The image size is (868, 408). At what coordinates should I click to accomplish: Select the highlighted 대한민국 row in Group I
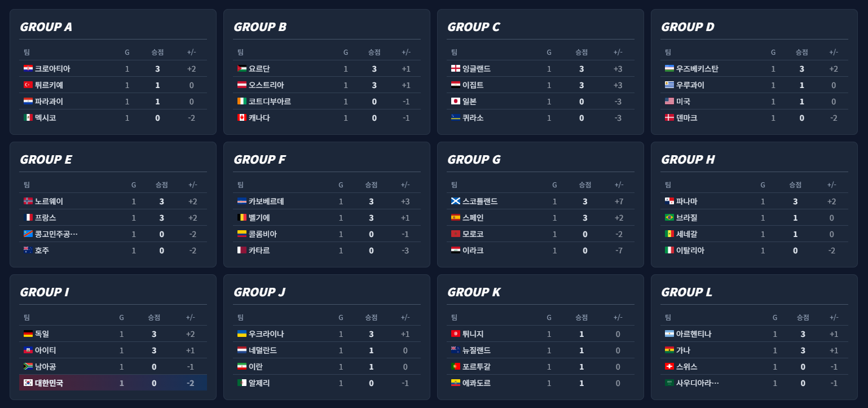[x=113, y=383]
